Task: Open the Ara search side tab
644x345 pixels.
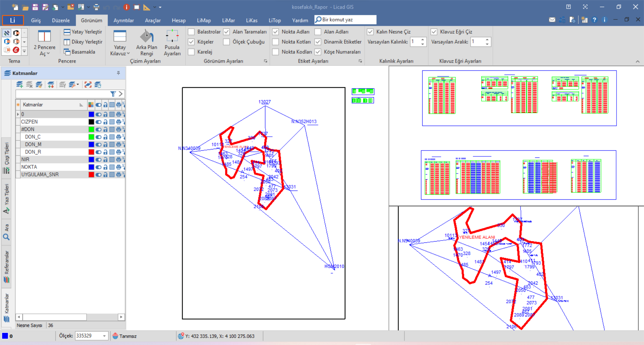Action: click(6, 232)
